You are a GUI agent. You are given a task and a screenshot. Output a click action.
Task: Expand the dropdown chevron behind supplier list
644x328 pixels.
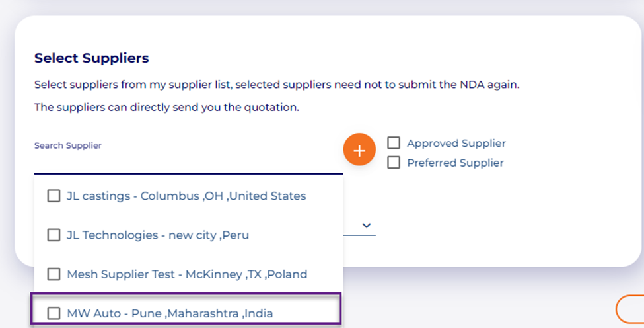click(x=367, y=225)
